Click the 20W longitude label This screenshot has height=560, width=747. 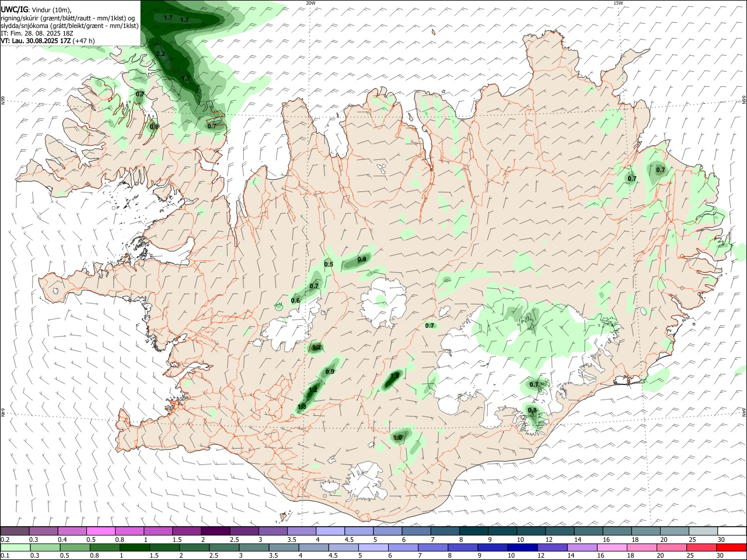point(310,3)
